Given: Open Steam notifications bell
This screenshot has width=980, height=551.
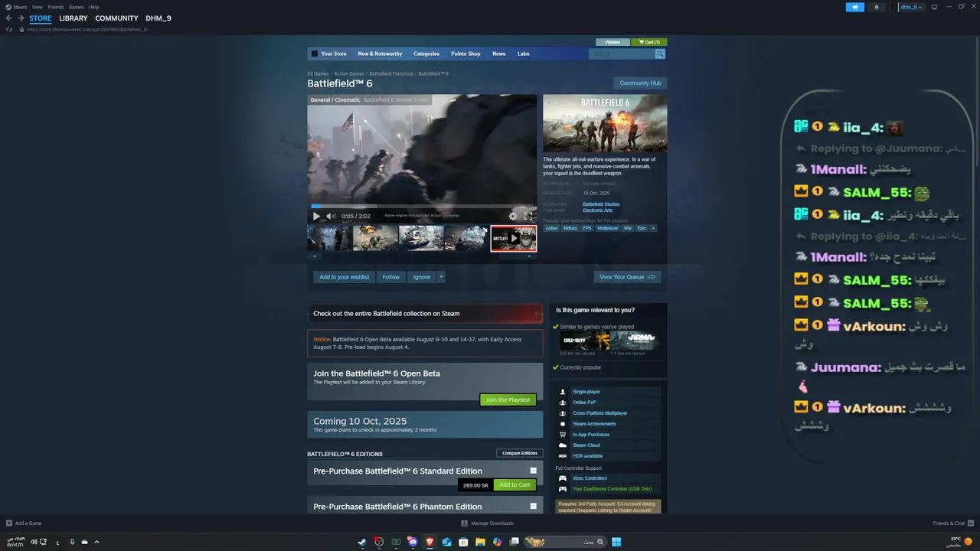Looking at the screenshot, I should [877, 7].
